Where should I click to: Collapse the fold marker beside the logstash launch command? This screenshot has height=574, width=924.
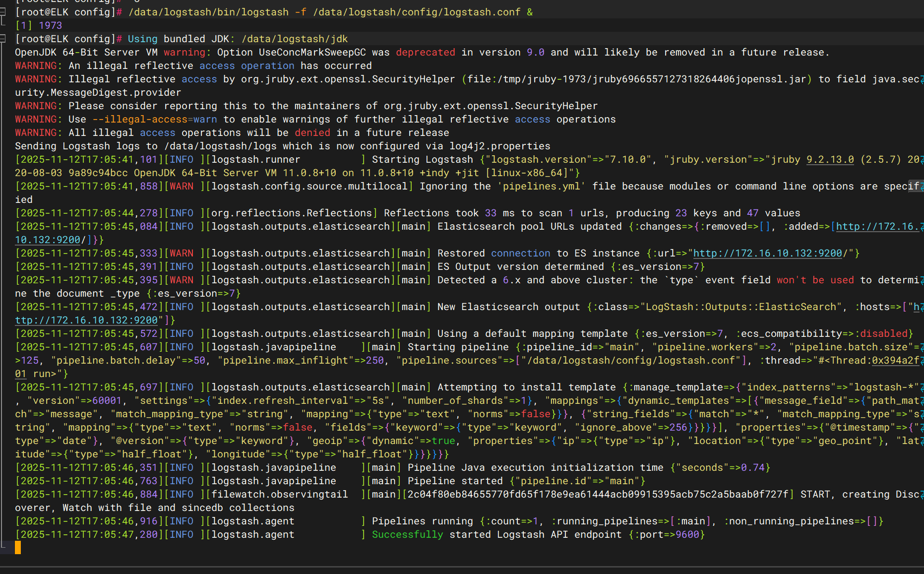(3, 12)
